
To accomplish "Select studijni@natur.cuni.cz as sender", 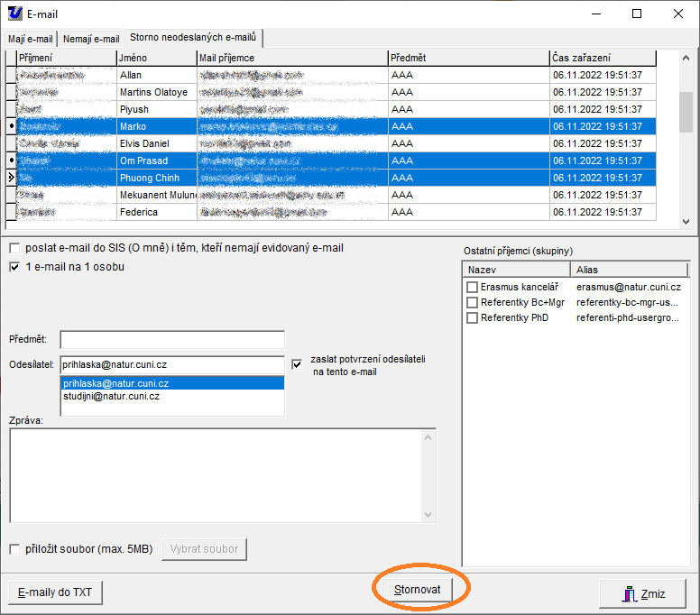I will tap(111, 396).
